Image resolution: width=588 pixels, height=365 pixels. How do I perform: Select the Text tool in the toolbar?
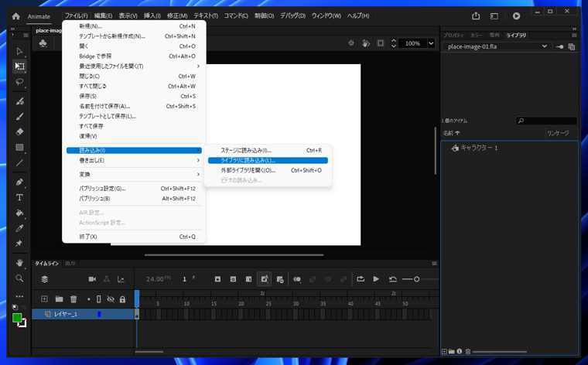tap(19, 197)
